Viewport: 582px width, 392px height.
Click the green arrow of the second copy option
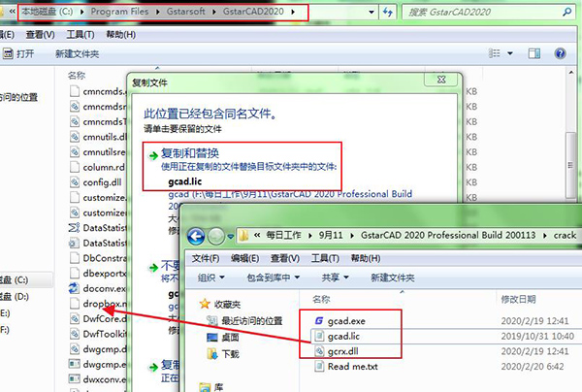pos(153,267)
